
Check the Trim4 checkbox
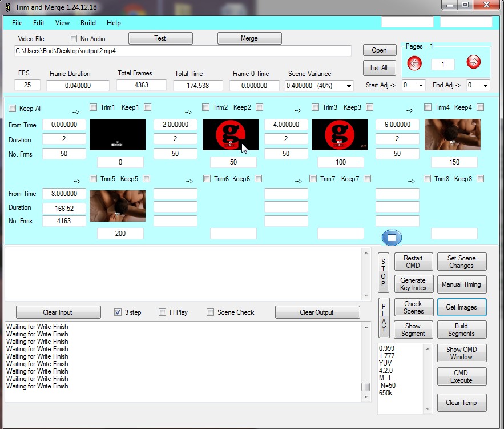(x=428, y=107)
